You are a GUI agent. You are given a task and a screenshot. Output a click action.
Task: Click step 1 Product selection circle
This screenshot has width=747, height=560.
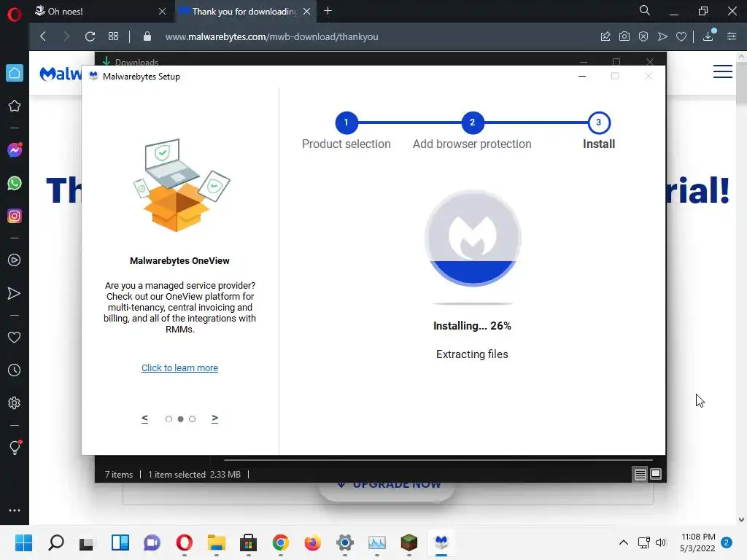(x=347, y=122)
